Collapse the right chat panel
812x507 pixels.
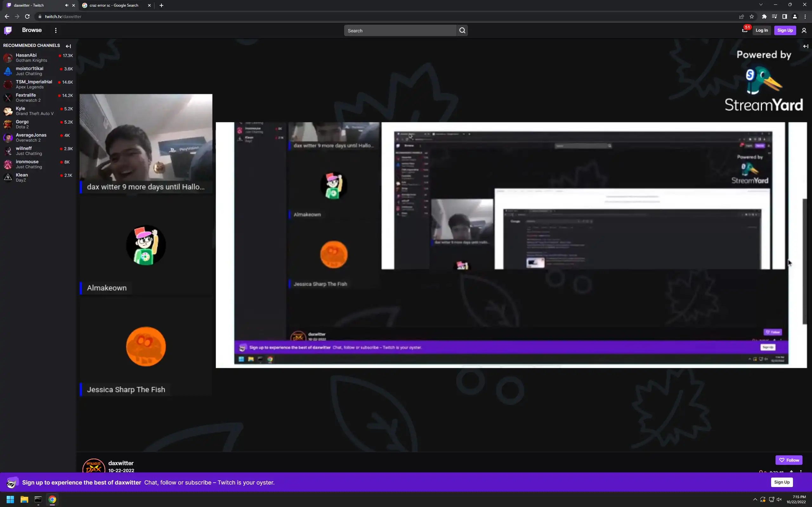[x=806, y=46]
